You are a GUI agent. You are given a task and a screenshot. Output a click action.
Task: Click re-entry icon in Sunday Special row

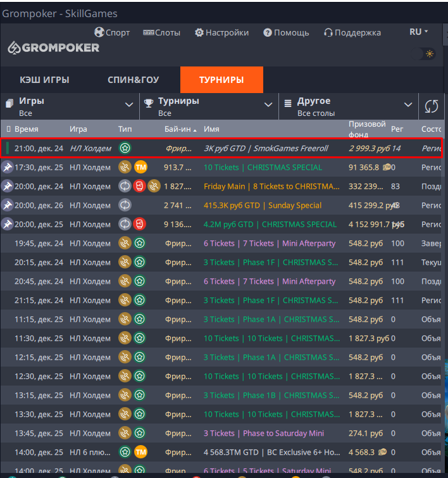point(125,205)
